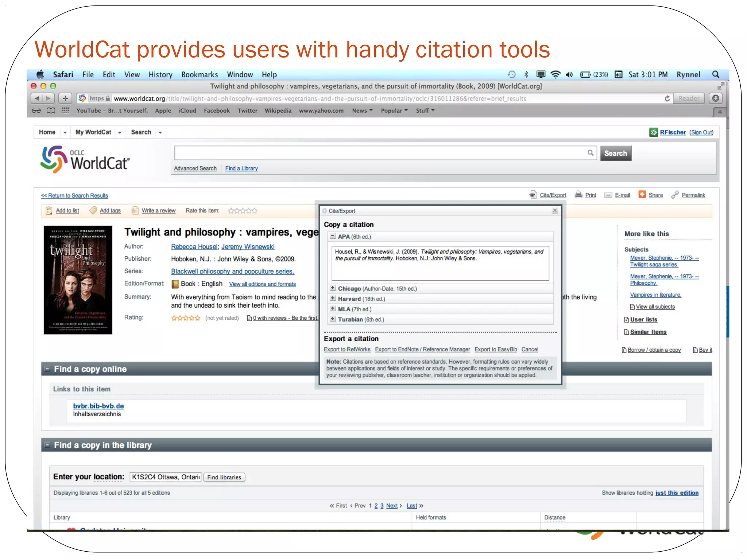This screenshot has width=747, height=560.
Task: Open the My WorldCat dropdown arrow
Action: 119,132
